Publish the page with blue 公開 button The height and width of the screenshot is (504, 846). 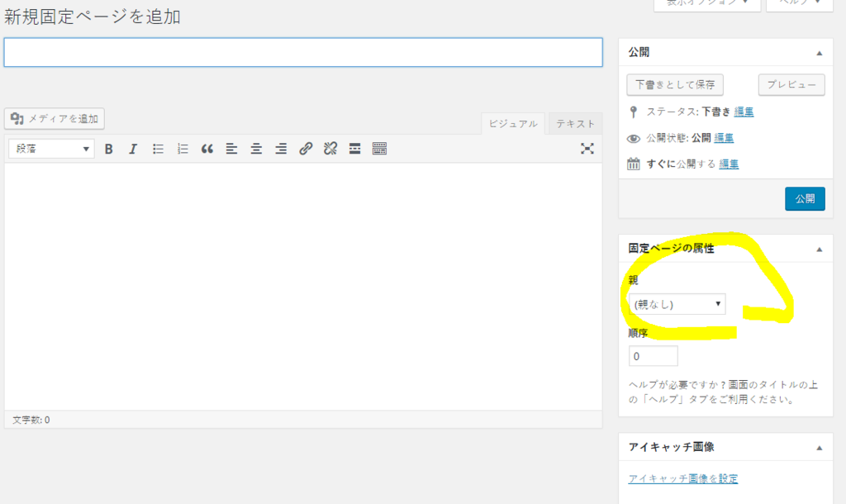pos(805,198)
